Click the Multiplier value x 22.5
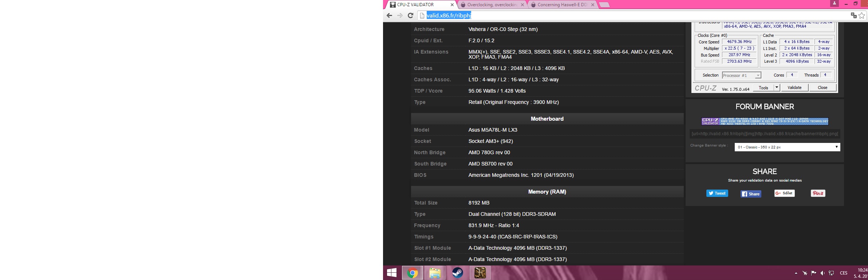The width and height of the screenshot is (868, 280). [739, 48]
